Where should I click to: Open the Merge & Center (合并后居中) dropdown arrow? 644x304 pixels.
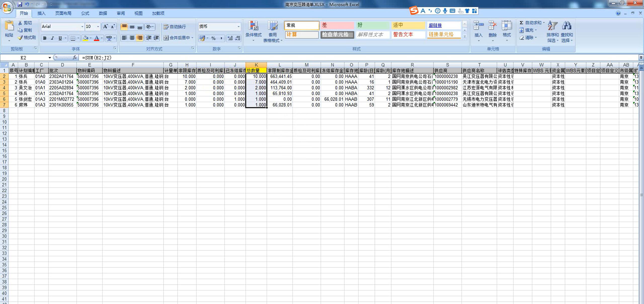[x=192, y=38]
